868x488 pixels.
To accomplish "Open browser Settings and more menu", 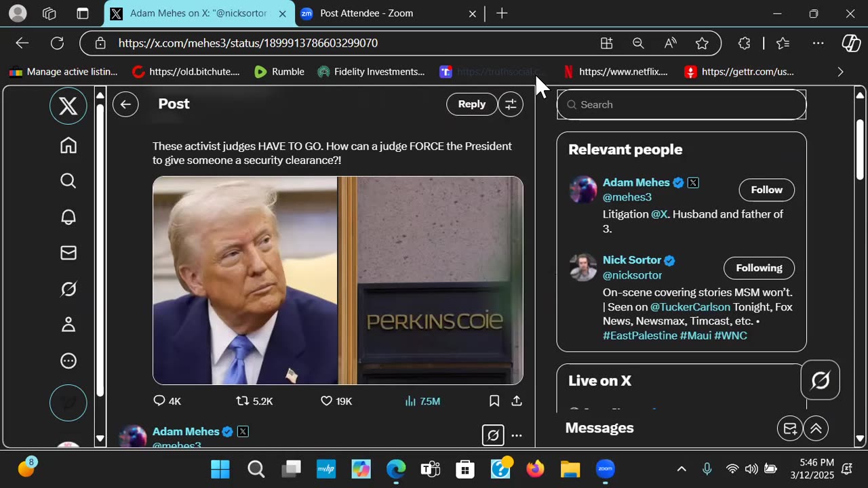I will click(818, 43).
